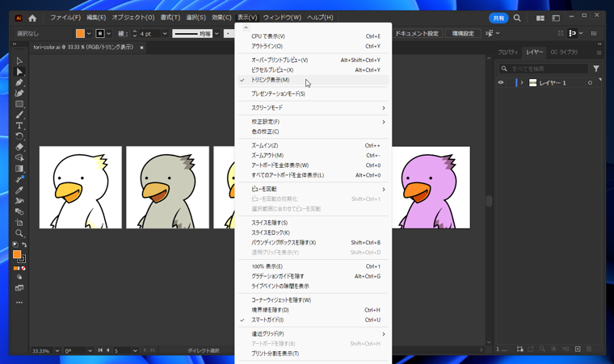Toggle visibility eye of レイヤー 1
614x364 pixels.
501,82
